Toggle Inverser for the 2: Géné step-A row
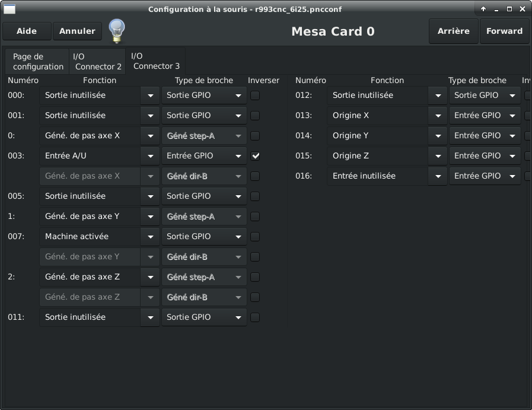 point(255,277)
